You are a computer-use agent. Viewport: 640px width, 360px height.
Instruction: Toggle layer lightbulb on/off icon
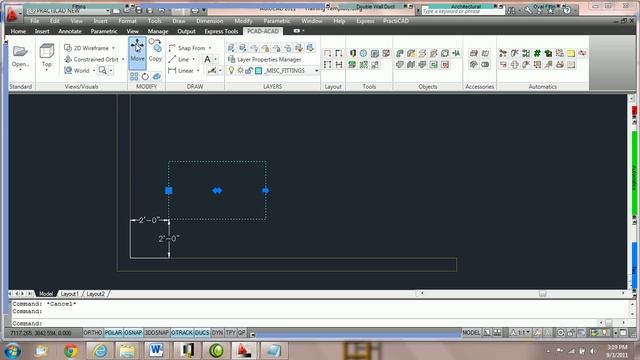pos(231,71)
